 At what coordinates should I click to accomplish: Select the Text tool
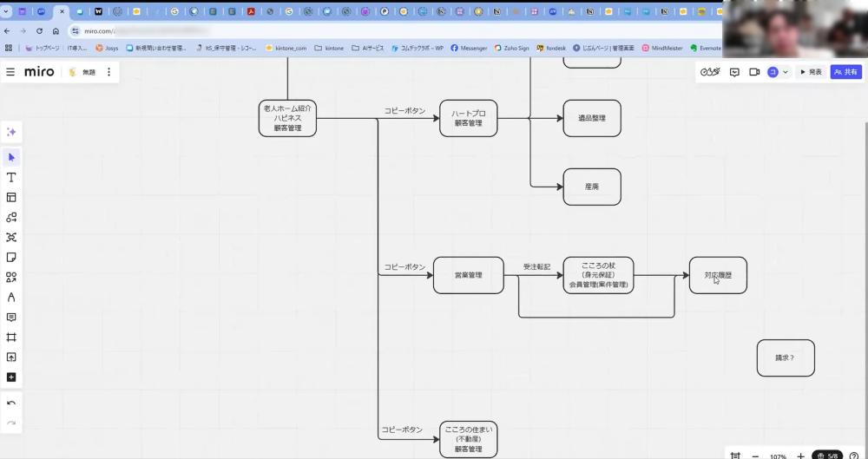coord(11,177)
